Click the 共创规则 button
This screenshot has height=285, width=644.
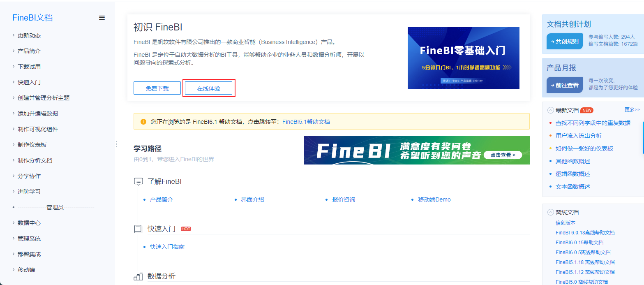click(565, 41)
